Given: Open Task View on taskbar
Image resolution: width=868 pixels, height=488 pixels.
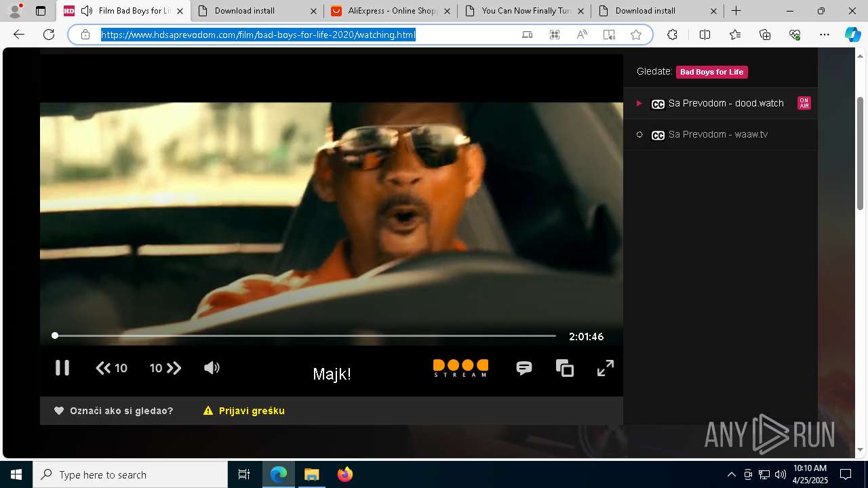Looking at the screenshot, I should tap(244, 474).
